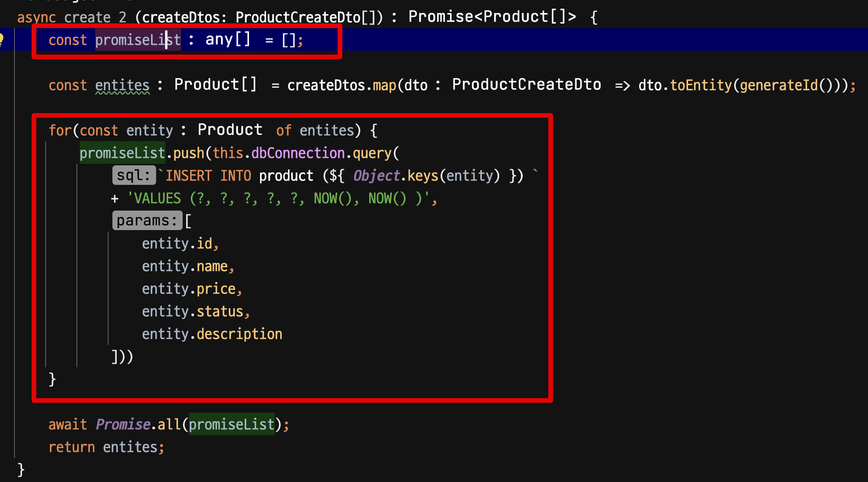The height and width of the screenshot is (482, 868).
Task: Click the Promise<Product[]> return type
Action: tap(492, 17)
